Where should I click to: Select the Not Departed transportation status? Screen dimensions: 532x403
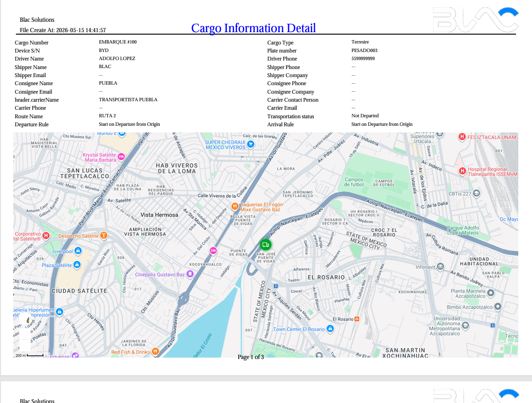click(365, 116)
